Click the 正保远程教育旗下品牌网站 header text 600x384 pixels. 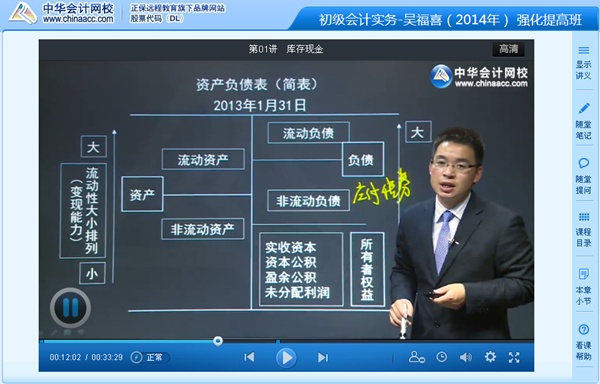(x=178, y=8)
